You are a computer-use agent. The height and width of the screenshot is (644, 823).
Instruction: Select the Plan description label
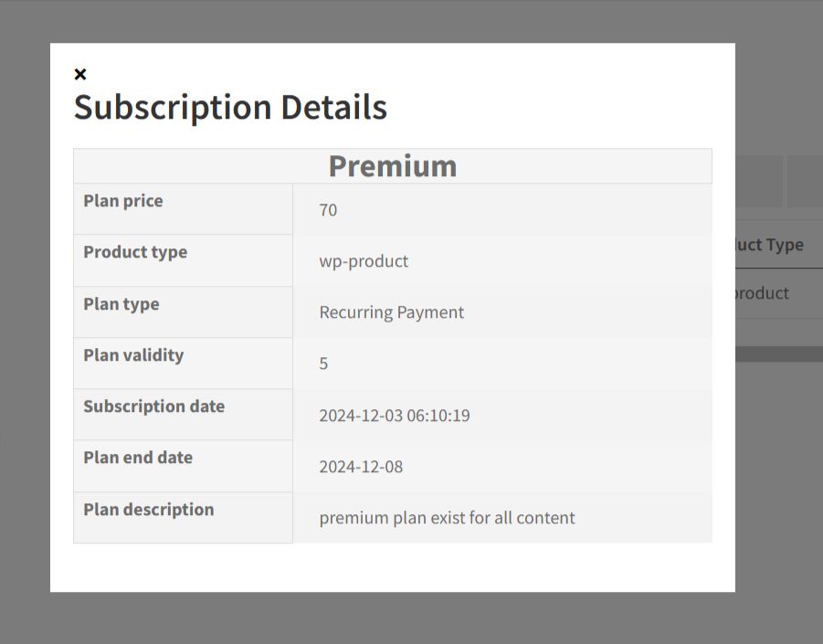click(148, 510)
